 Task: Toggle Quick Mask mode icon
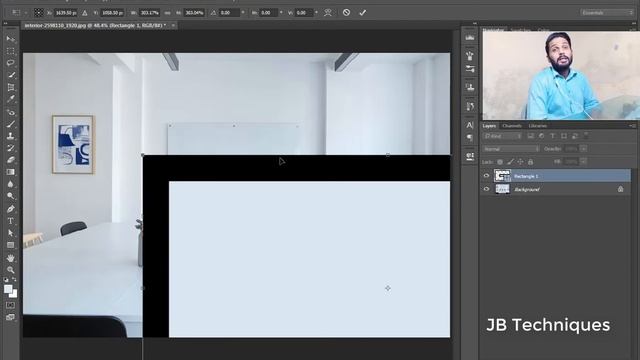[11, 305]
